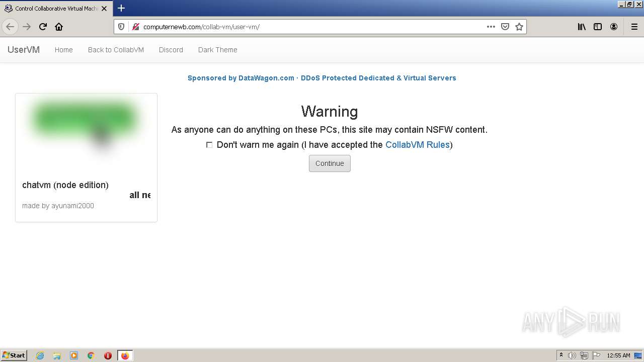
Task: Show hidden system tray icons
Action: pos(561,355)
